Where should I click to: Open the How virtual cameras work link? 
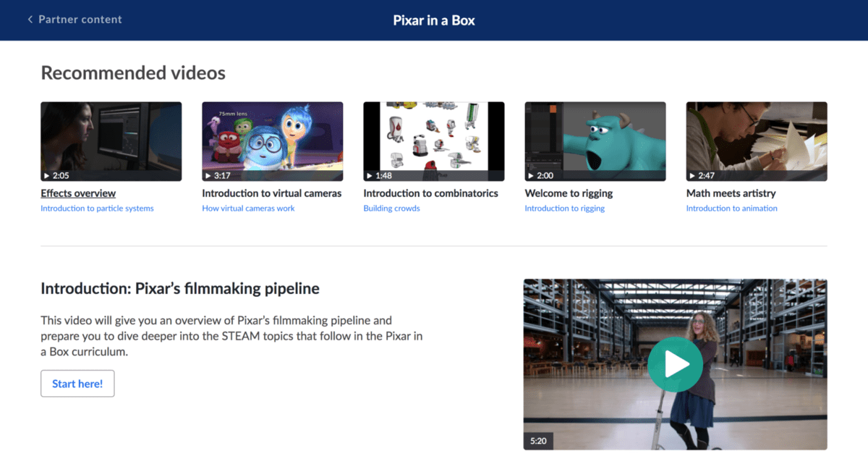click(247, 208)
